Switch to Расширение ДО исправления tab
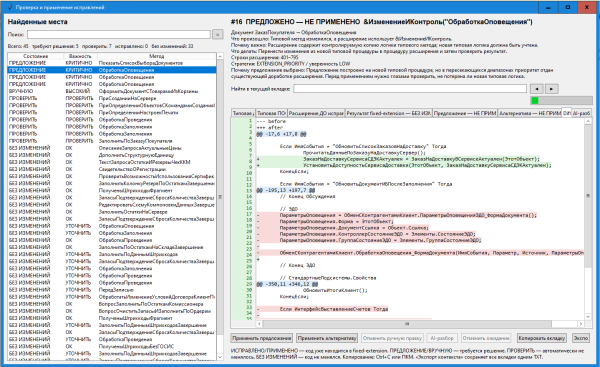The image size is (600, 367). pyautogui.click(x=316, y=113)
